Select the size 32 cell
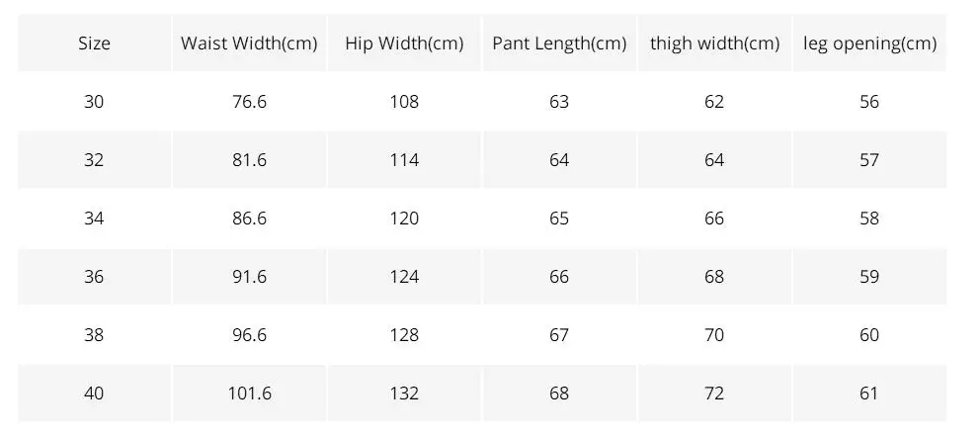The height and width of the screenshot is (438, 980). click(94, 160)
